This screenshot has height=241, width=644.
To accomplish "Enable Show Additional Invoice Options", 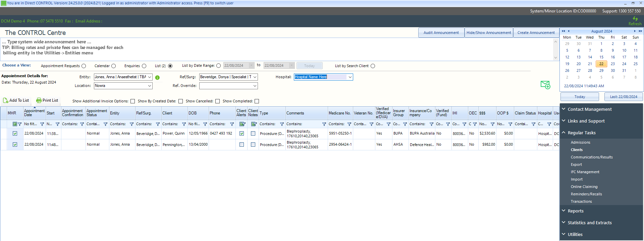I will [133, 101].
